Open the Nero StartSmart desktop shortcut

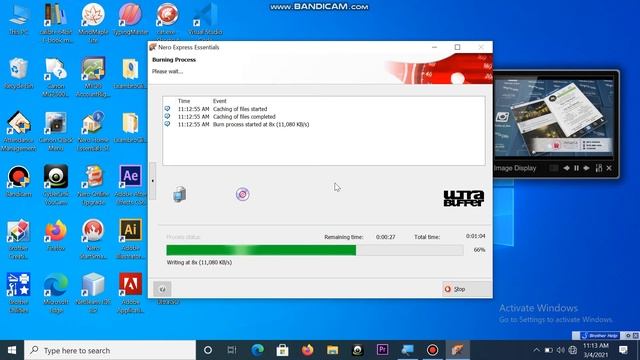click(93, 239)
